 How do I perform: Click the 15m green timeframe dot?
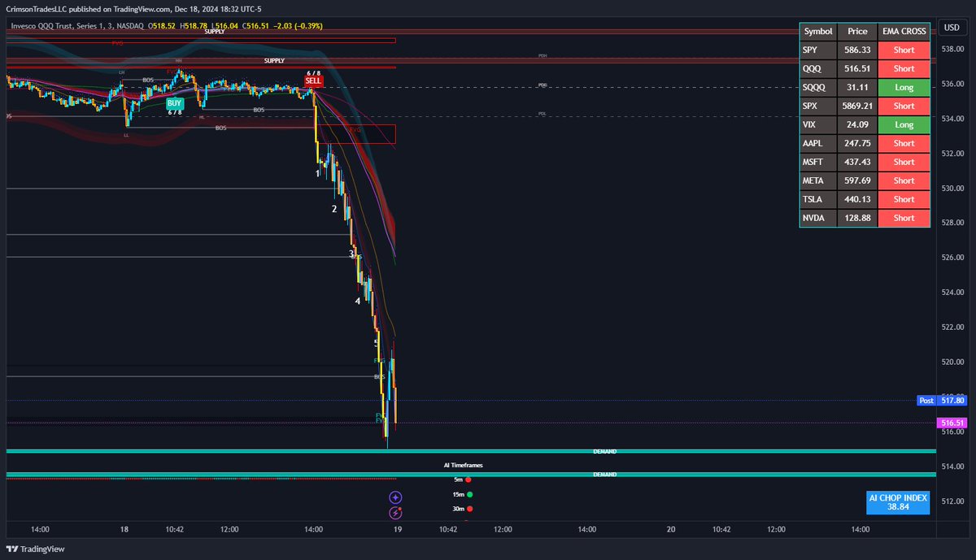click(469, 494)
